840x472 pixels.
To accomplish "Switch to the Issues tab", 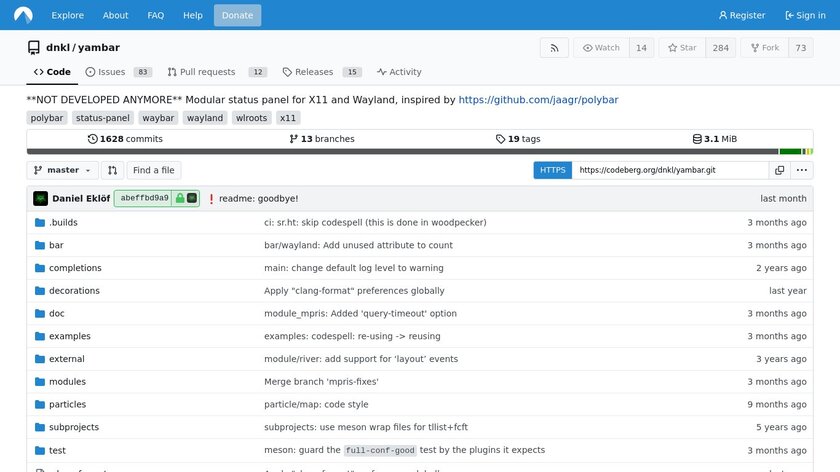I will [x=118, y=72].
